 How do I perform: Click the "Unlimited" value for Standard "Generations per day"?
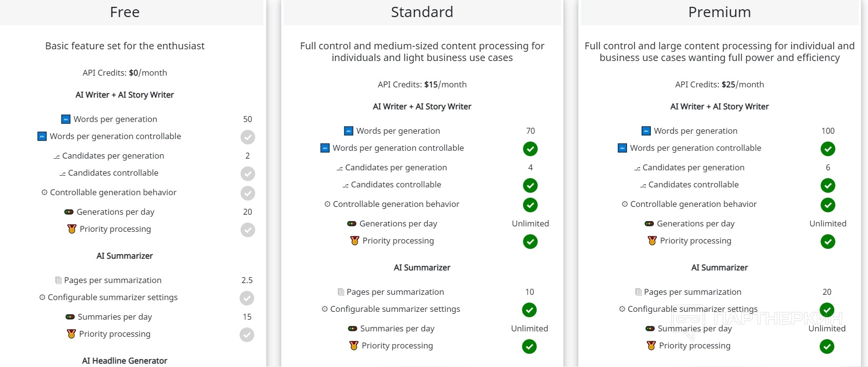tap(530, 224)
